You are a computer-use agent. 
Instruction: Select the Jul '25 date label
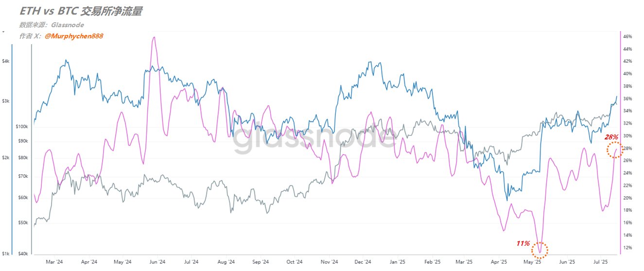(602, 261)
